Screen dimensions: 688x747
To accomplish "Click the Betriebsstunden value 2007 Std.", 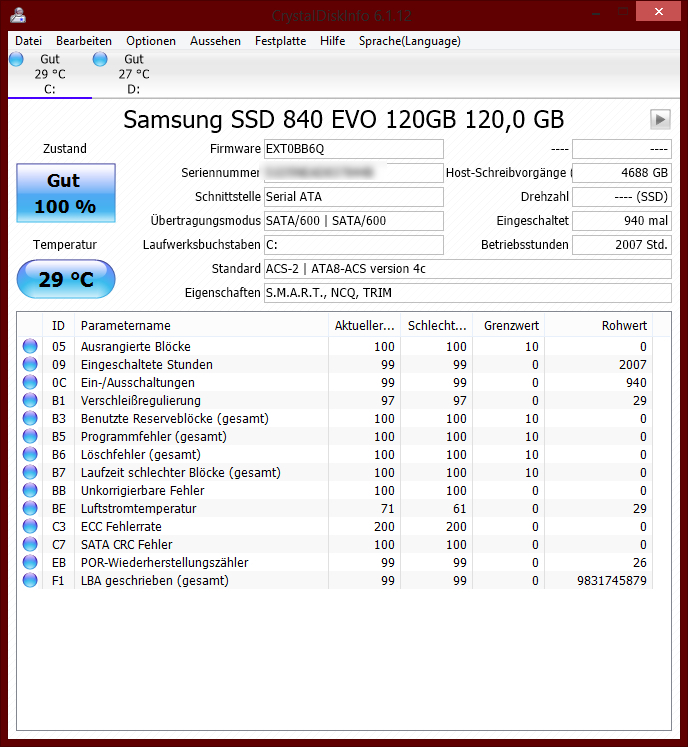I will click(622, 245).
